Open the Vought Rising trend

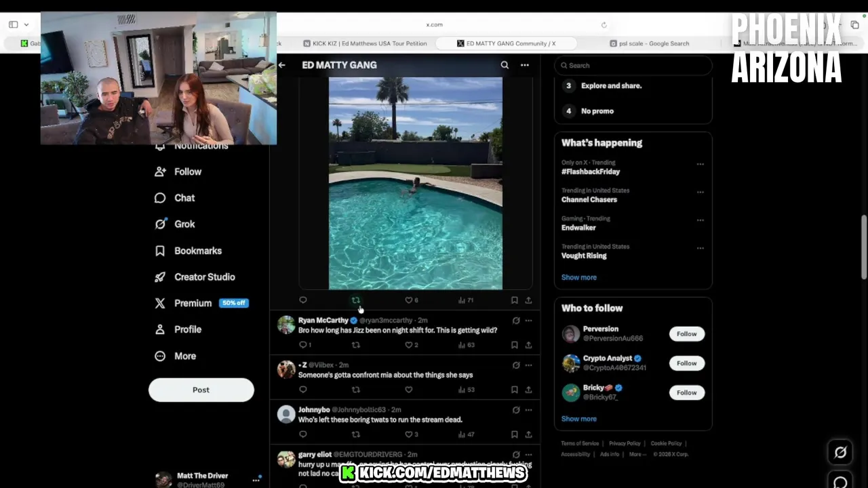pyautogui.click(x=584, y=256)
